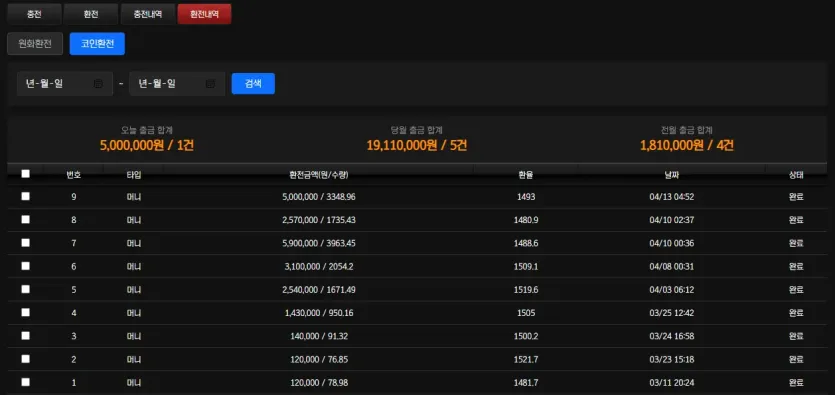Click the amount 1,430,000 / 950.16
835x395 pixels.
coord(318,313)
